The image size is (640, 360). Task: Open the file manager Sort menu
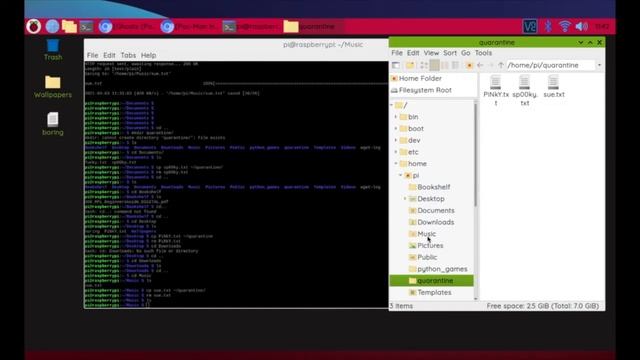point(450,53)
